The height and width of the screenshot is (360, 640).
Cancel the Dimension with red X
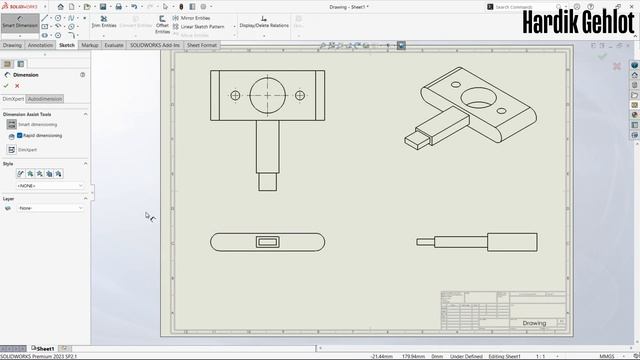(x=17, y=86)
